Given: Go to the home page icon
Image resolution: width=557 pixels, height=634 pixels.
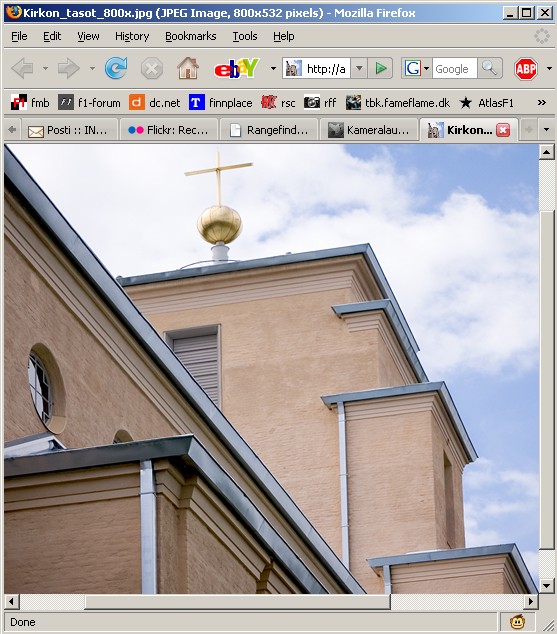Looking at the screenshot, I should pos(188,68).
